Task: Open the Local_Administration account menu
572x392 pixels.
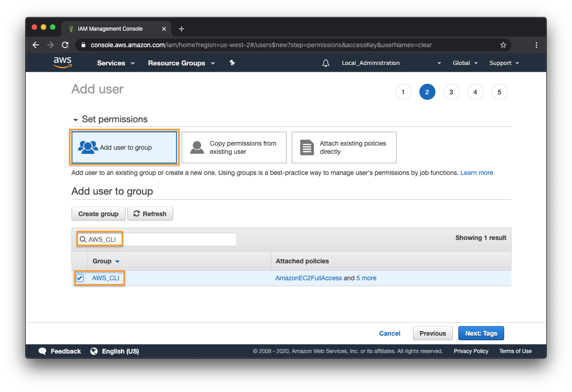Action: (391, 63)
